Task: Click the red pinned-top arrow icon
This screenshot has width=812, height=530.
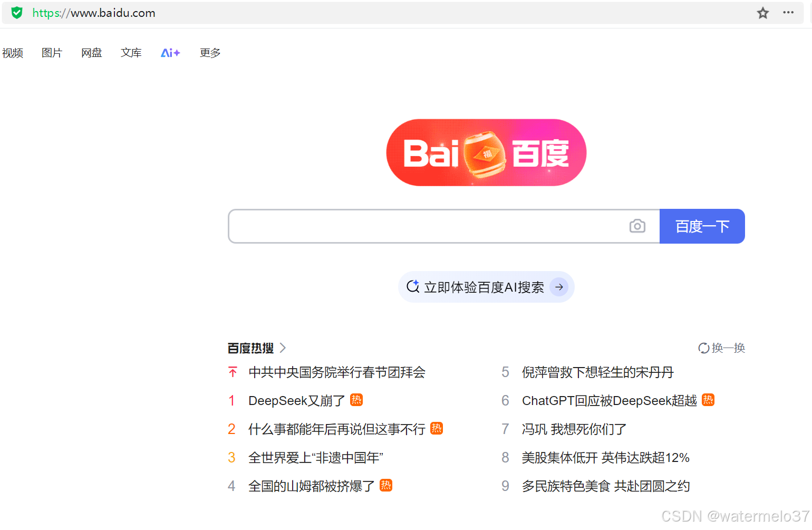Action: tap(233, 372)
